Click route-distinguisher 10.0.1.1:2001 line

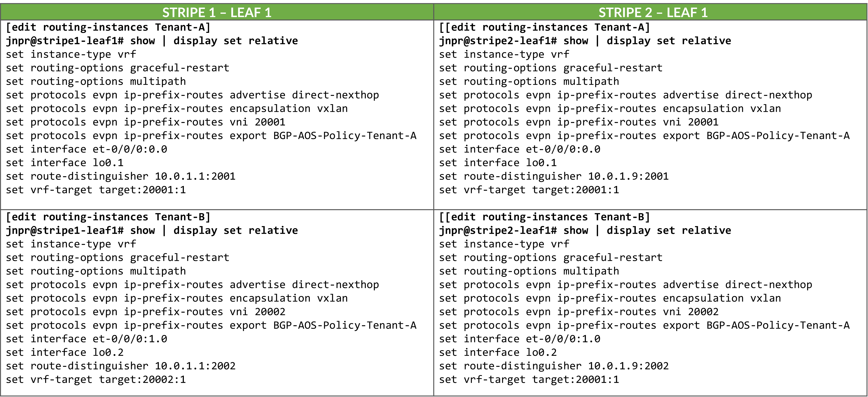[120, 176]
